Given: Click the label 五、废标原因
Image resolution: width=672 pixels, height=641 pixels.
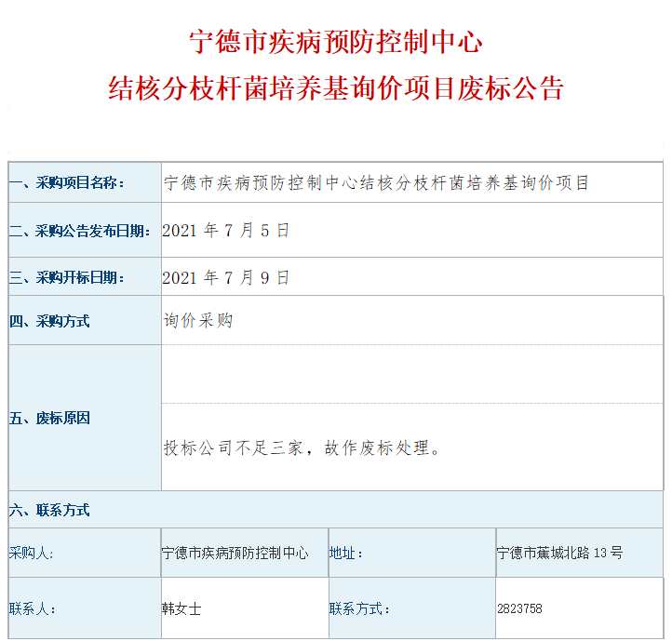Looking at the screenshot, I should tap(49, 418).
